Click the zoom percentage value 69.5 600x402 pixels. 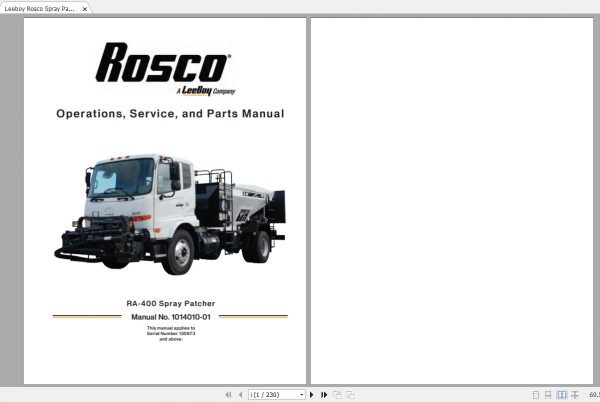[594, 395]
